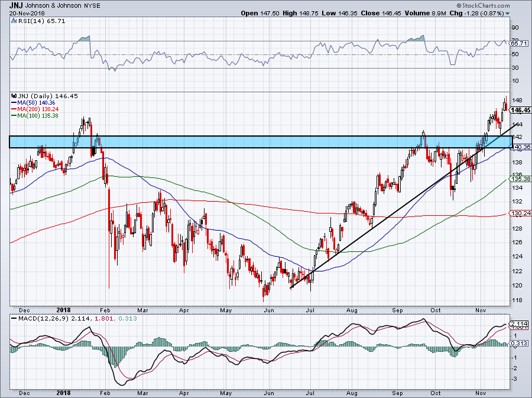Click the 135.38 MA tag on price axis
Image resolution: width=532 pixels, height=398 pixels.
[521, 179]
